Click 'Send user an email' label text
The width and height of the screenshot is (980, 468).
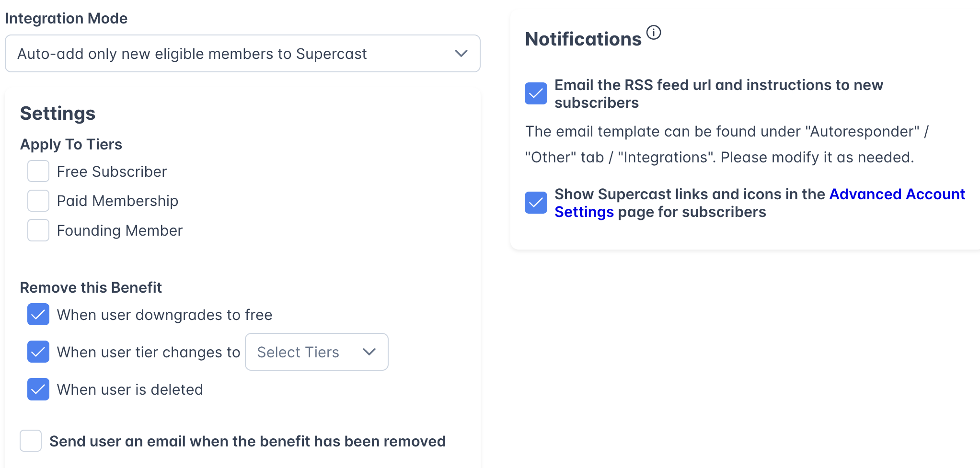tap(247, 441)
